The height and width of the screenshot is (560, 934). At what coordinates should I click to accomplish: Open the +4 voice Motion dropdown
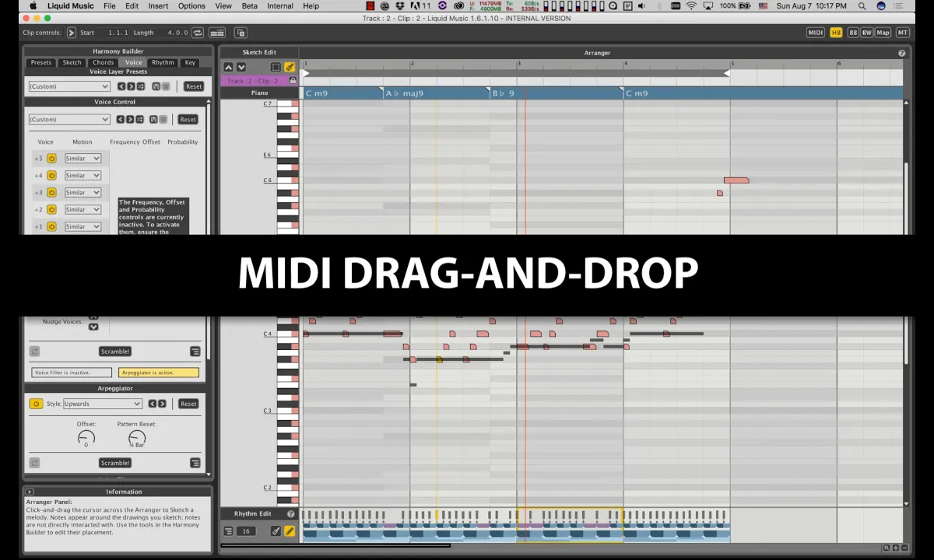pyautogui.click(x=83, y=176)
